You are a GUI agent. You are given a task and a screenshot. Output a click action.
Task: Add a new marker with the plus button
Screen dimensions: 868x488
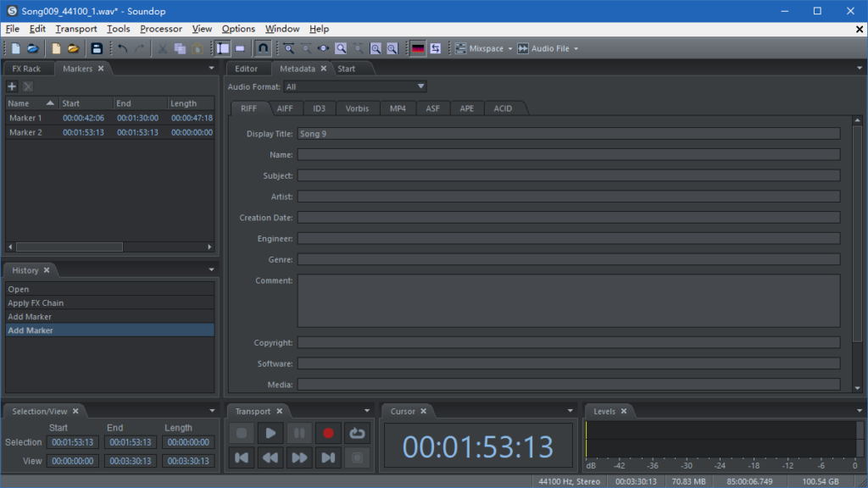[11, 86]
